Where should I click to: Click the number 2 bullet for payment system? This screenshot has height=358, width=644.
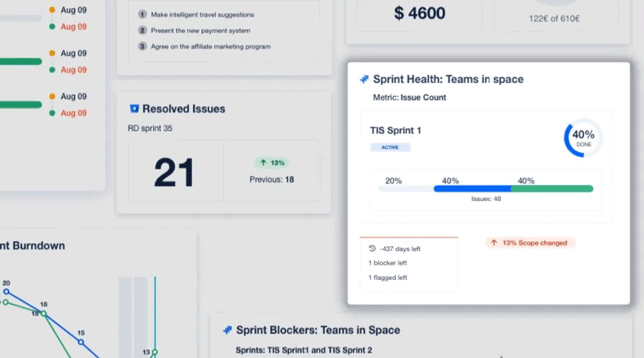tap(142, 31)
